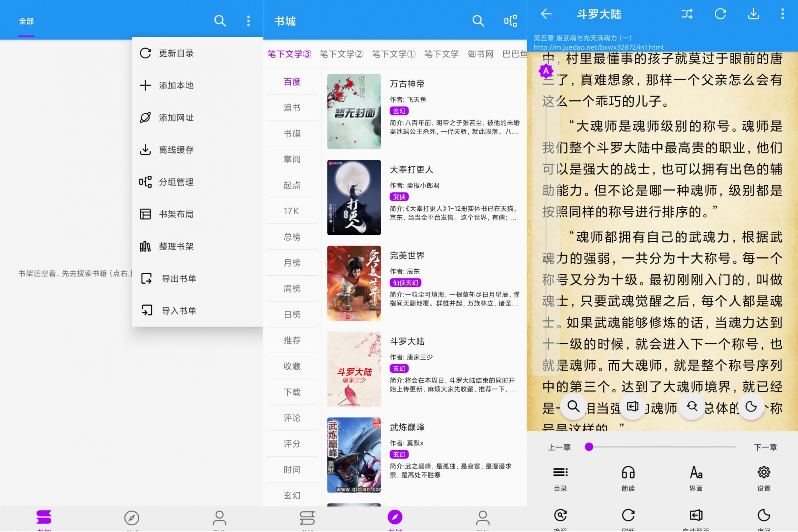
Task: Tap the group display icon beside 书城 search
Action: point(511,21)
